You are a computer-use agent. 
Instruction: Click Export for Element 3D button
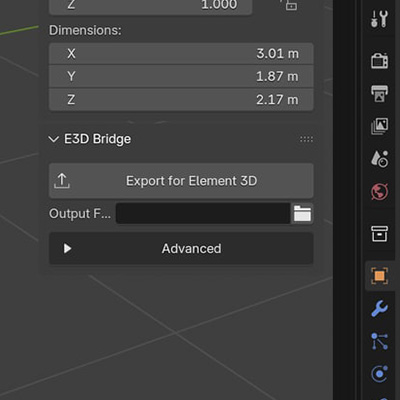click(x=181, y=181)
